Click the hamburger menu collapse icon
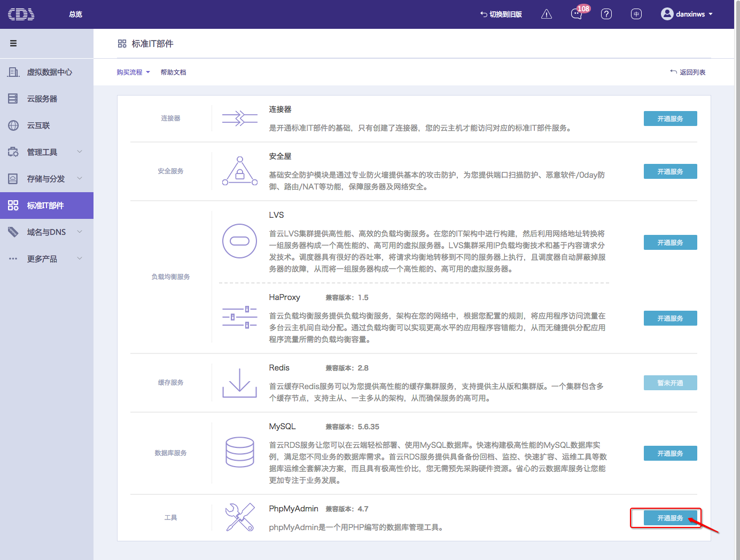 pos(13,43)
